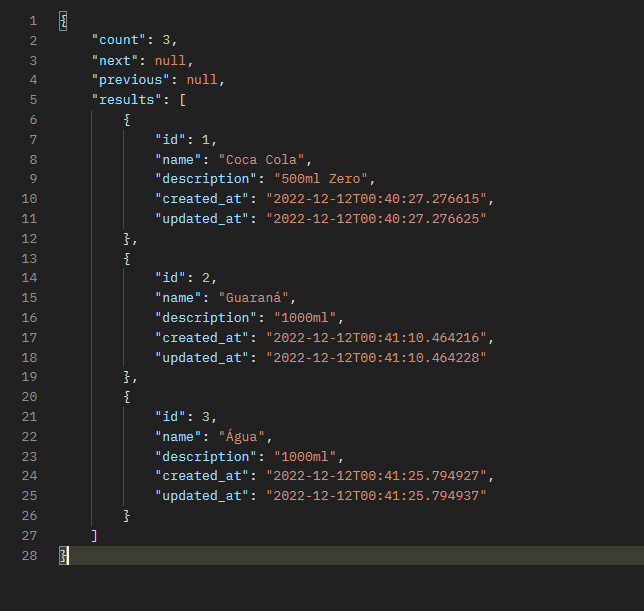Viewport: 644px width, 611px height.
Task: Click the timestamp ending in 794927
Action: (378, 476)
